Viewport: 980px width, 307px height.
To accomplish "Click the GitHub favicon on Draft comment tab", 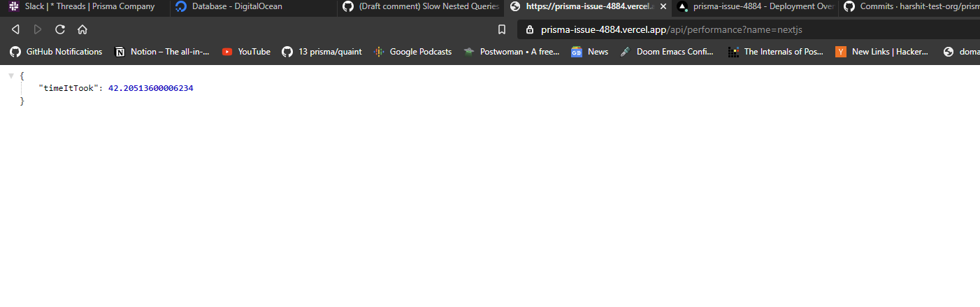I will click(x=348, y=6).
